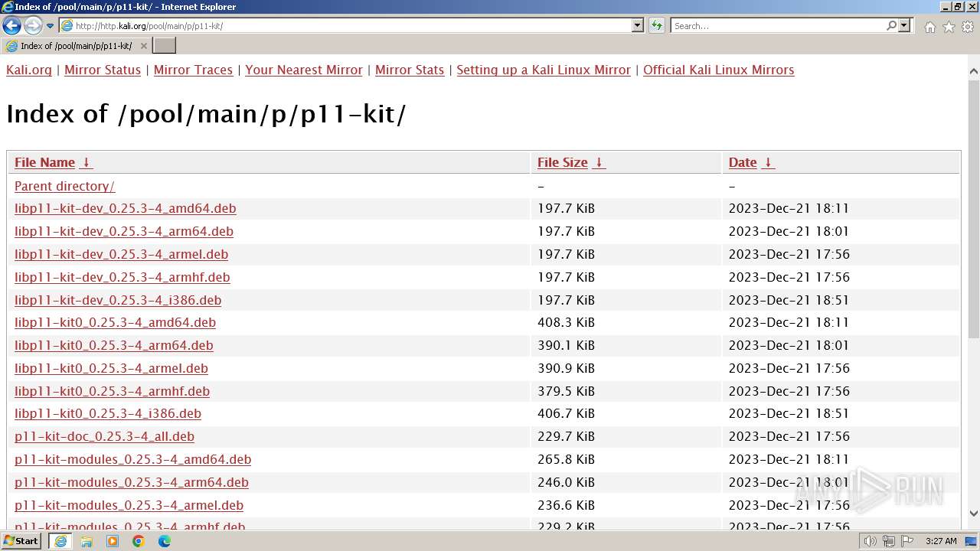The height and width of the screenshot is (551, 980).
Task: Open File Explorer folder taskbar icon
Action: click(87, 541)
